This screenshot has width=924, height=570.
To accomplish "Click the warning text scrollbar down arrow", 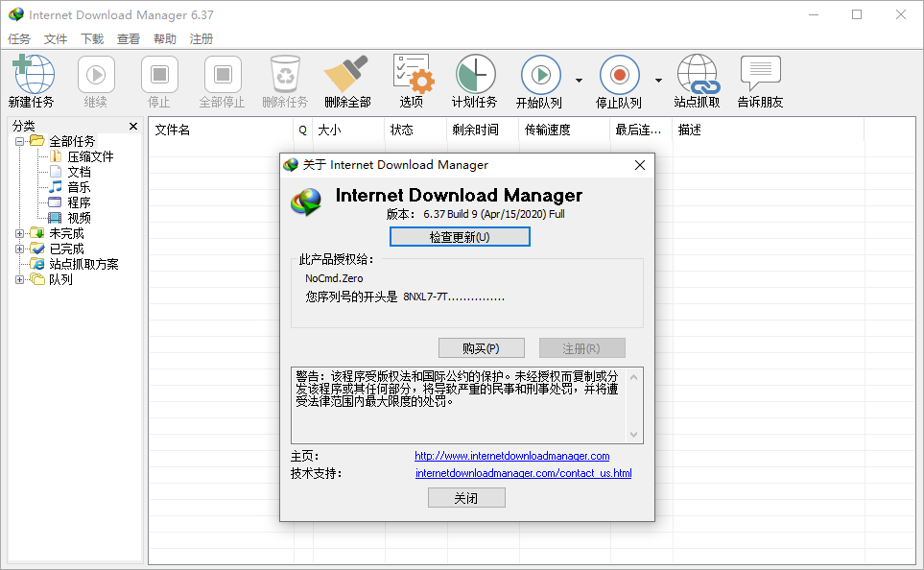I will (633, 435).
